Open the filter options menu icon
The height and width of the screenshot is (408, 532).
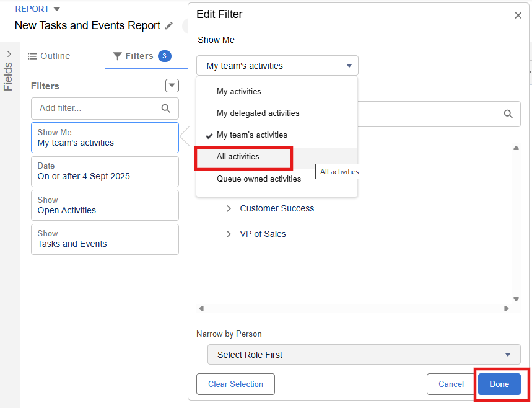pyautogui.click(x=172, y=86)
